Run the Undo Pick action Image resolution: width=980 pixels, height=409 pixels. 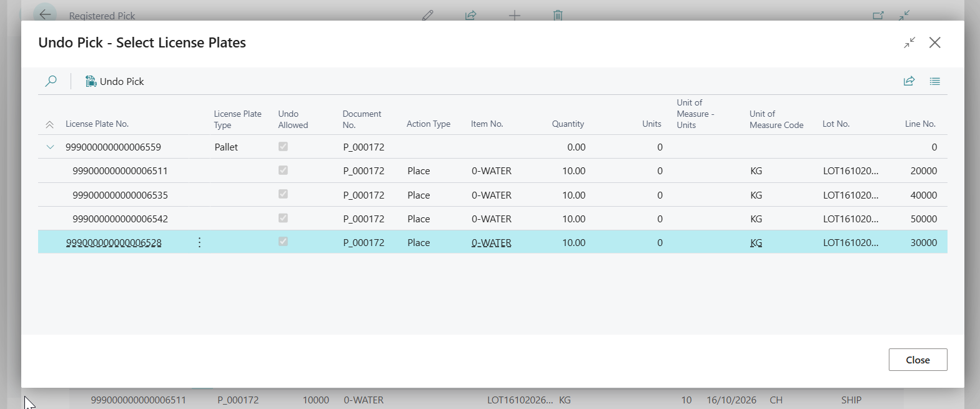(x=114, y=81)
